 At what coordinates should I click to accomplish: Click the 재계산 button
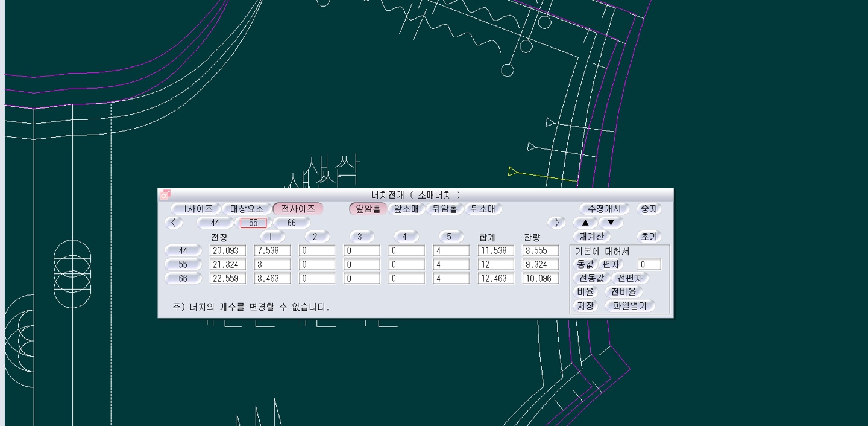(x=591, y=237)
